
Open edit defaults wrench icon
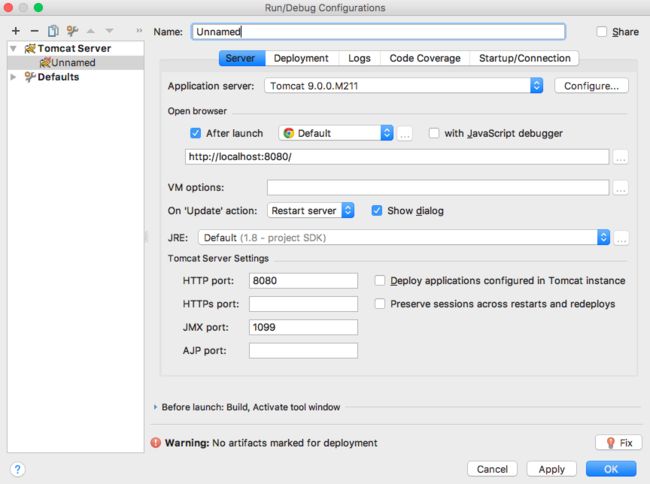pos(72,31)
